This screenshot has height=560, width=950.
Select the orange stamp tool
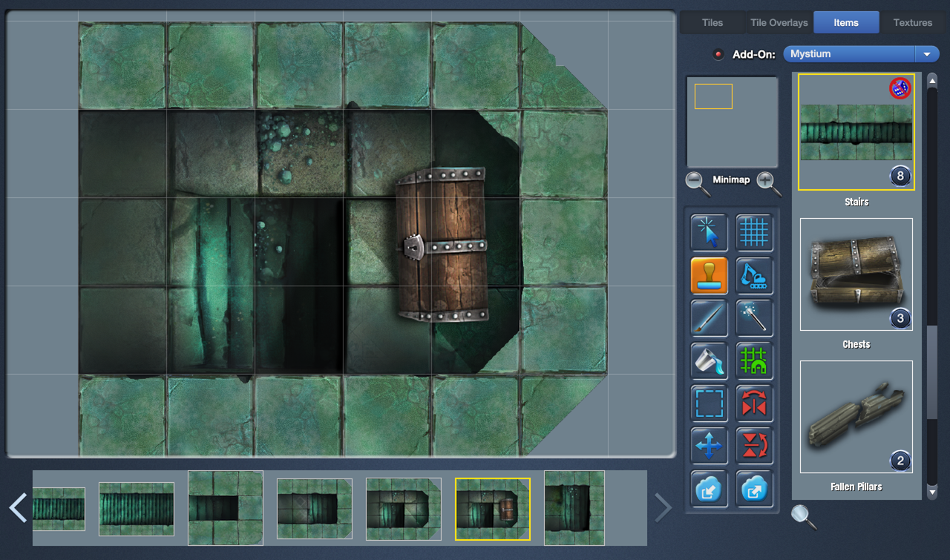pos(709,275)
